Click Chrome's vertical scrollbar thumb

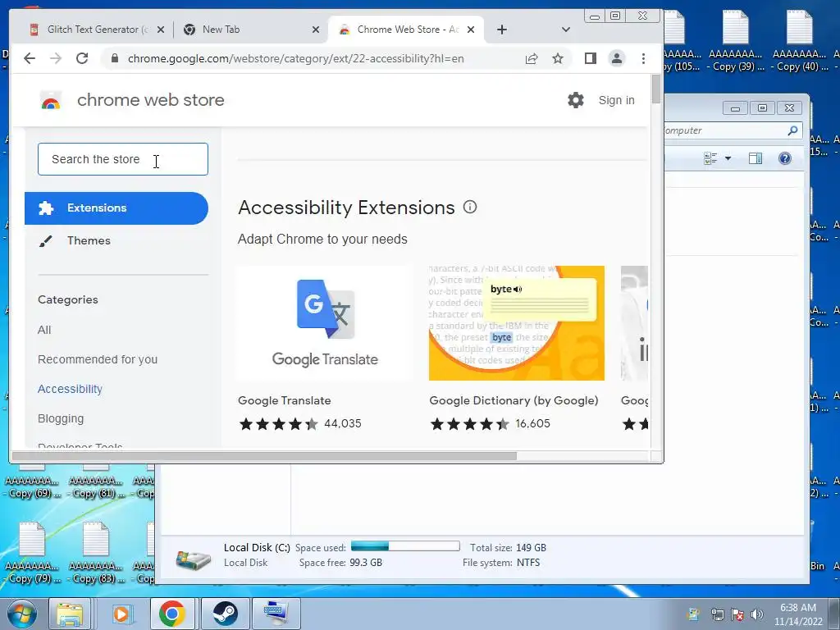point(656,89)
